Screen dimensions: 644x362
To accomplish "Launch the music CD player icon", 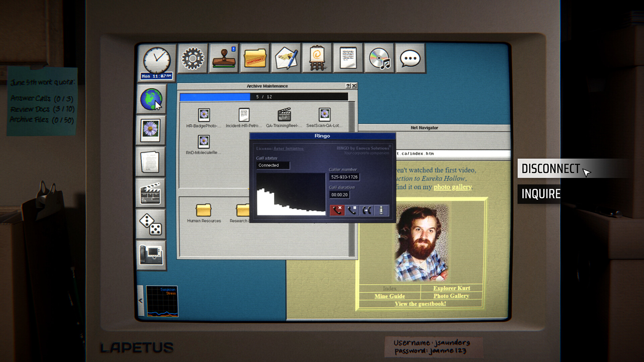I will (379, 58).
